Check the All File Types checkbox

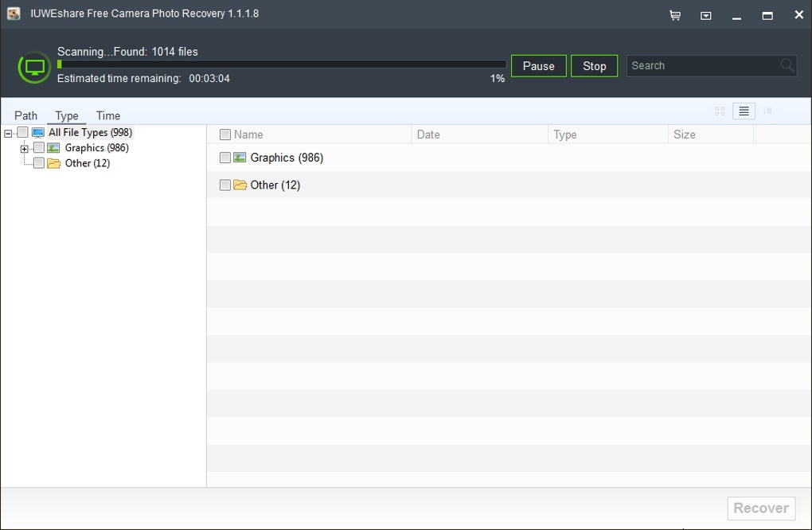22,133
